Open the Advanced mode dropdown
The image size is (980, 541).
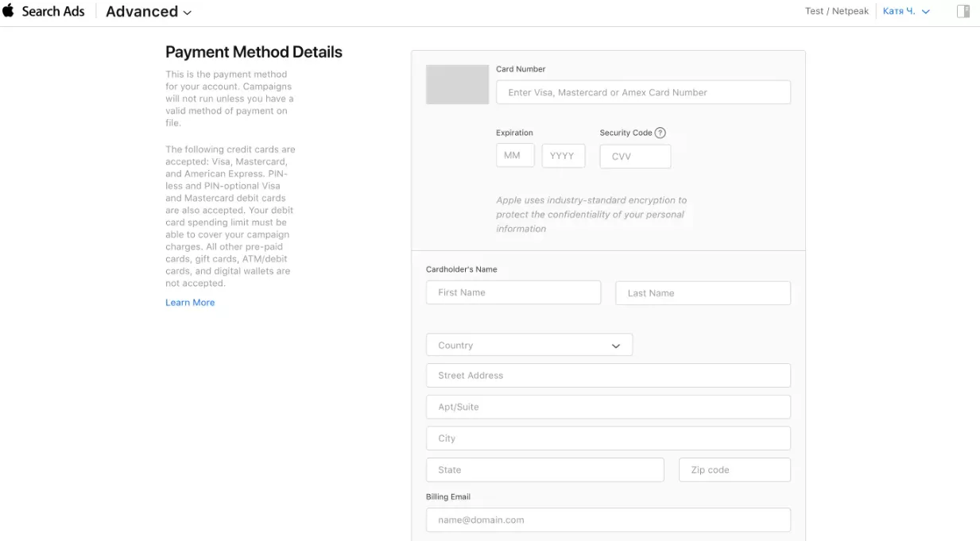(149, 11)
